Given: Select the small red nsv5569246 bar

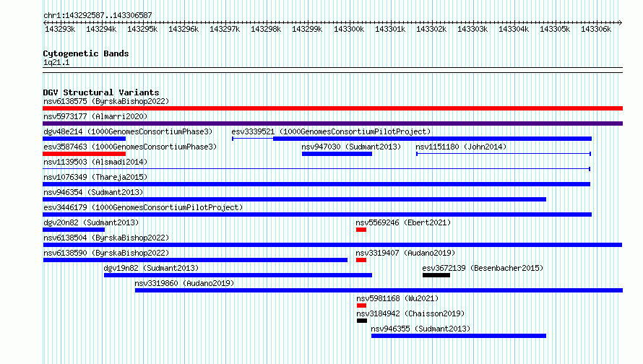Looking at the screenshot, I should coord(361,230).
